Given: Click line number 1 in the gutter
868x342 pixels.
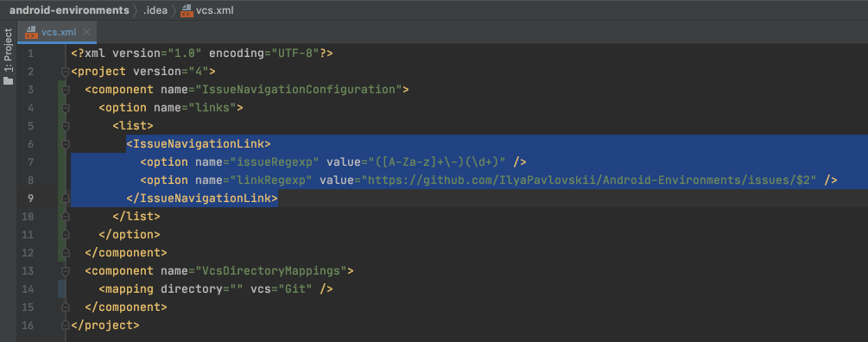Looking at the screenshot, I should tap(30, 54).
